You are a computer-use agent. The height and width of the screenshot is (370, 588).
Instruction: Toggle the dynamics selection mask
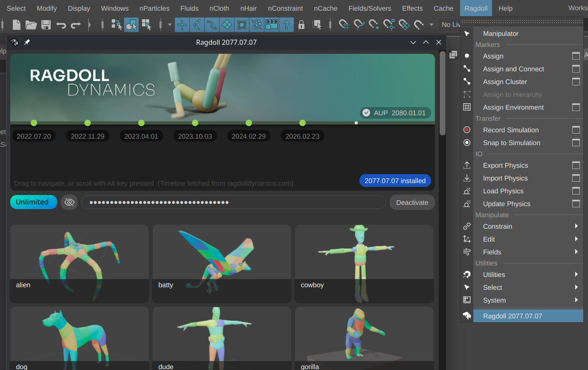[x=257, y=25]
